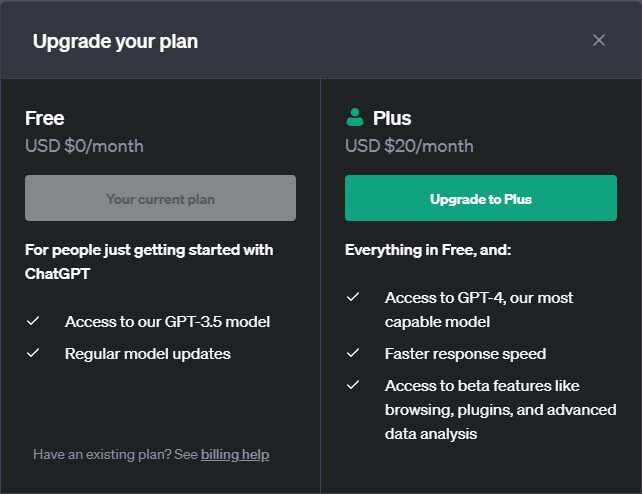Image resolution: width=642 pixels, height=494 pixels.
Task: Click the 'Faster response speed' feature text
Action: pos(465,354)
